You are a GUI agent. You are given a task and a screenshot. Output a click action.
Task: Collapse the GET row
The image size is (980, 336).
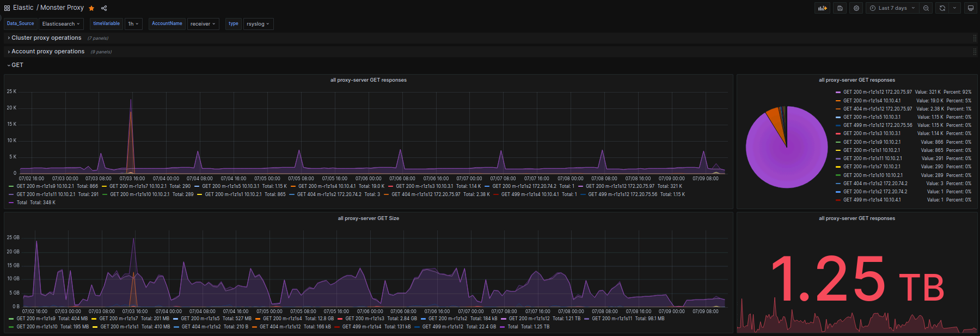coord(16,65)
